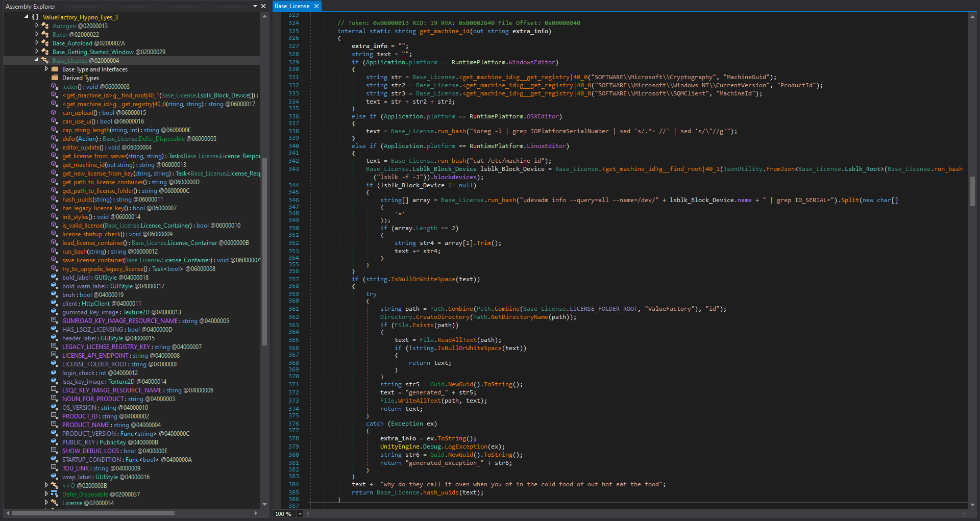Expand the Baker class node
The image size is (980, 521).
(x=37, y=34)
